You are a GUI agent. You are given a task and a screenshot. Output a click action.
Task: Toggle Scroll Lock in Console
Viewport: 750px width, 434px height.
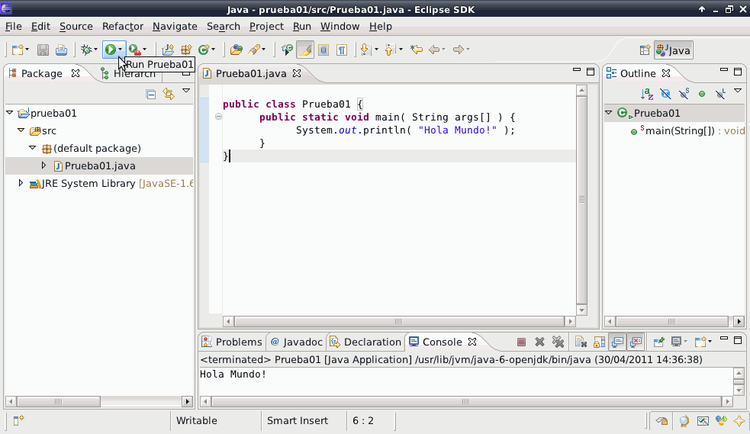pyautogui.click(x=599, y=342)
